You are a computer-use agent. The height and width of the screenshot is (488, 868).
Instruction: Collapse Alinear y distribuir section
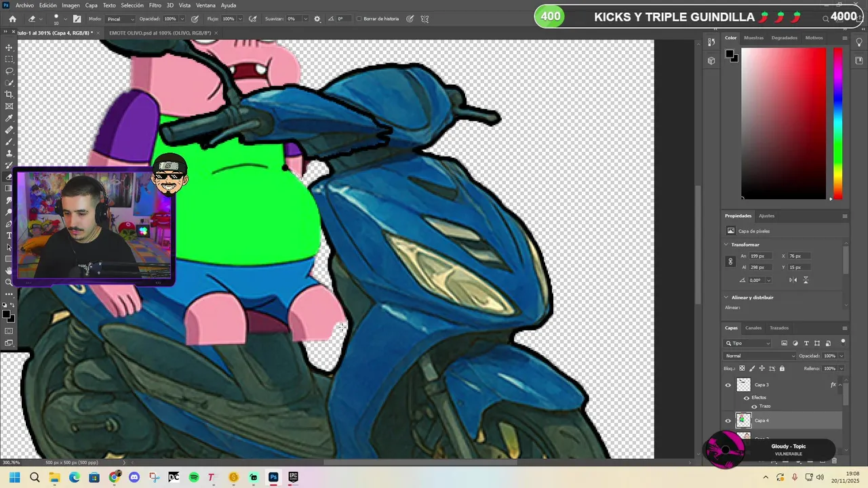click(x=726, y=298)
